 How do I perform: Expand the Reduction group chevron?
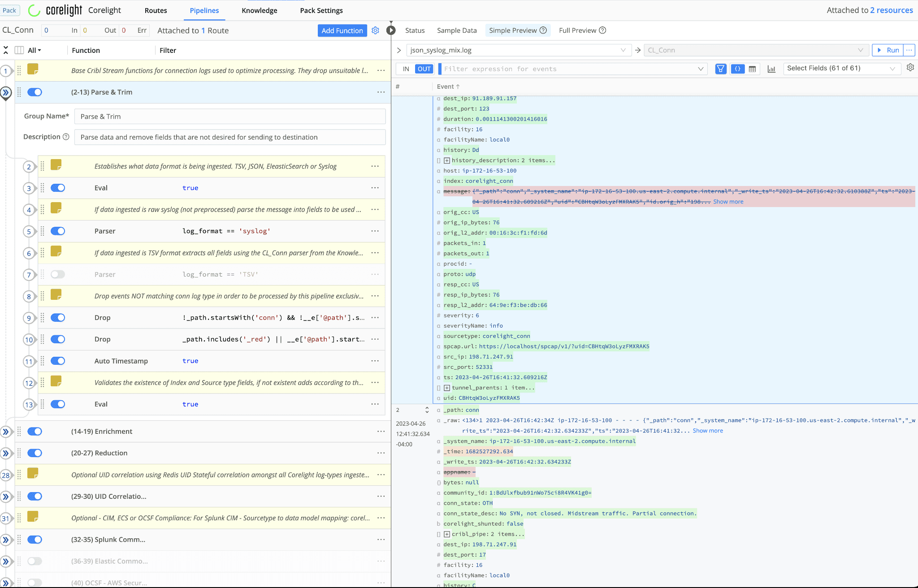click(6, 453)
